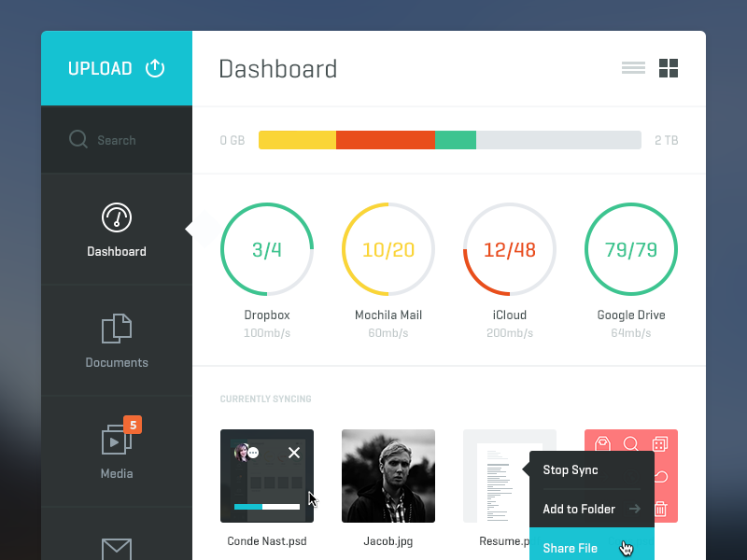Click the orange 5 badge on Media
The width and height of the screenshot is (747, 560).
pos(133,425)
